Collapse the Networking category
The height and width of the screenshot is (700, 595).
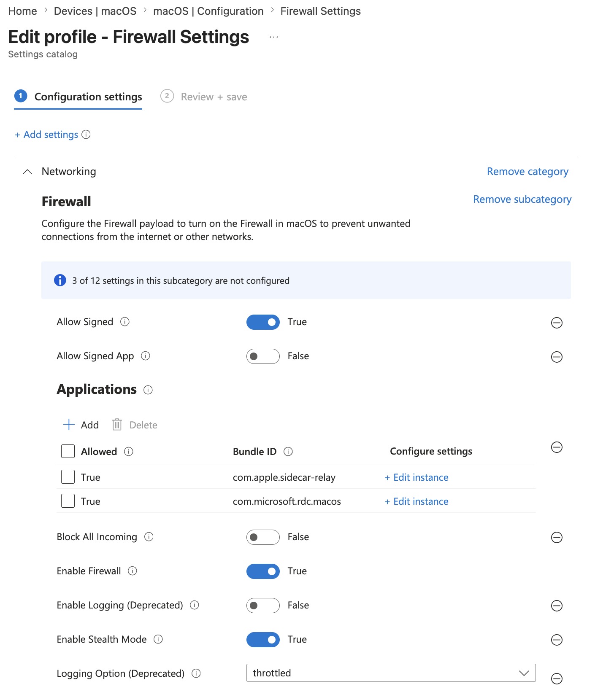coord(27,172)
